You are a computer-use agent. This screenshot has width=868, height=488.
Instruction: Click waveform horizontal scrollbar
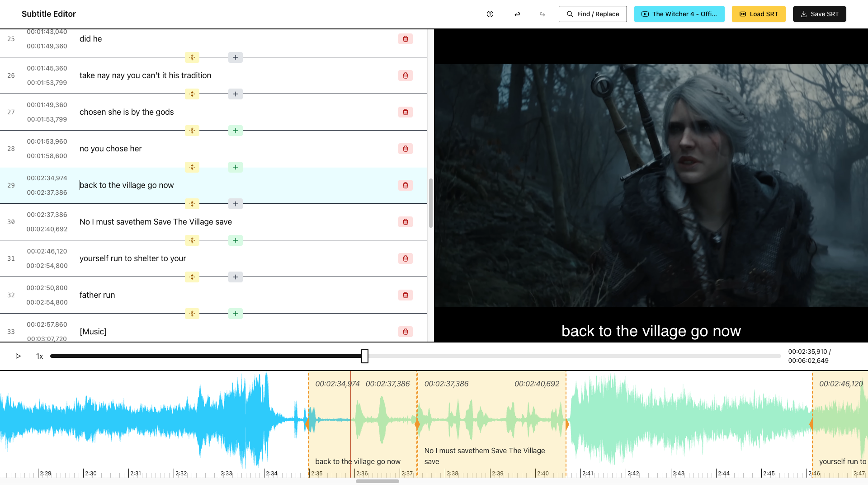coord(377,481)
